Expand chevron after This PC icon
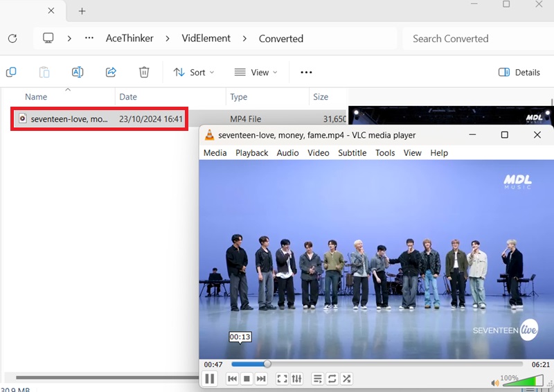Image resolution: width=554 pixels, height=392 pixels. tap(69, 38)
